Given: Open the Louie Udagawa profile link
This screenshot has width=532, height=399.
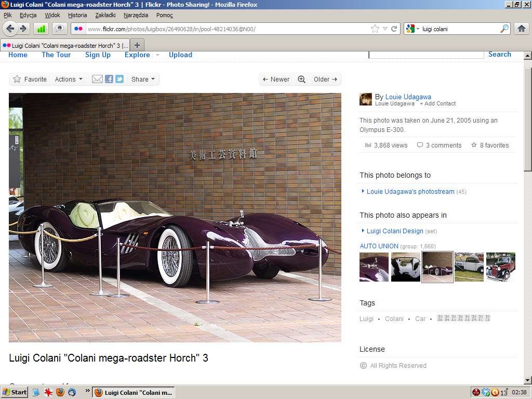Looking at the screenshot, I should tap(408, 97).
